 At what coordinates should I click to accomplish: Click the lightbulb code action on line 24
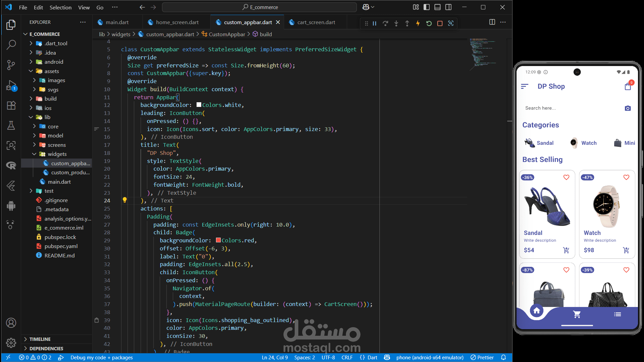coord(124,200)
